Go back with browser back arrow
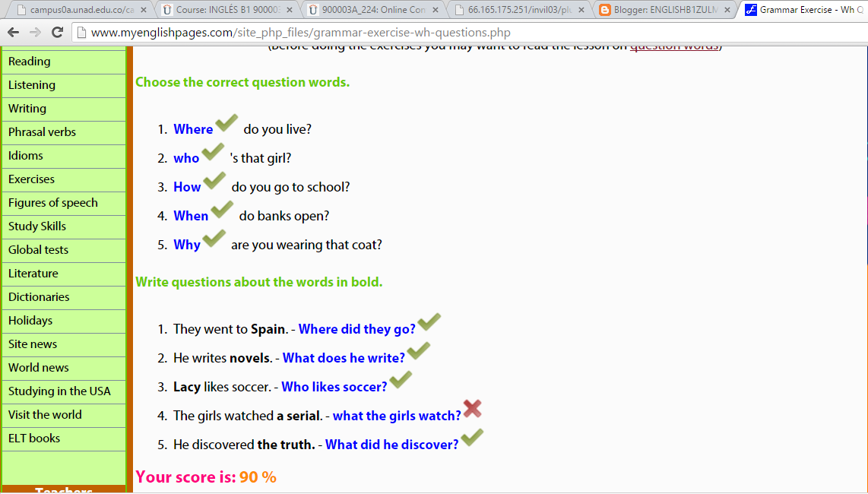This screenshot has height=494, width=868. (x=13, y=33)
